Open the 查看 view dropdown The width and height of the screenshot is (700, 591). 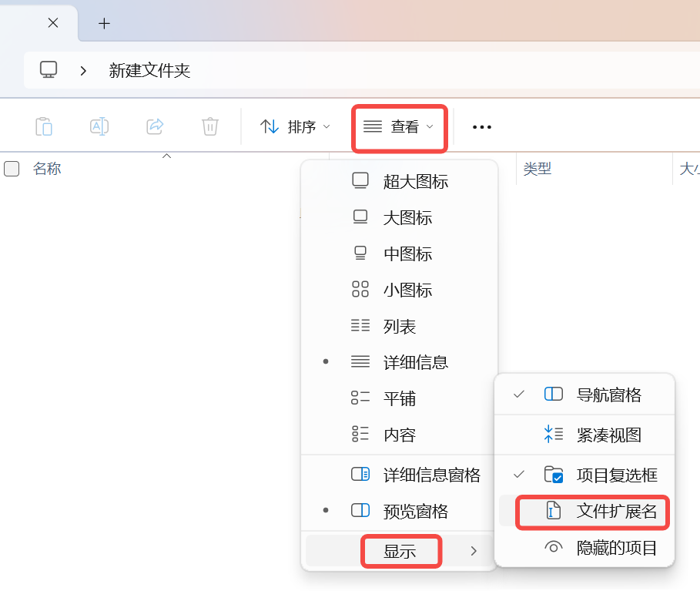(399, 127)
